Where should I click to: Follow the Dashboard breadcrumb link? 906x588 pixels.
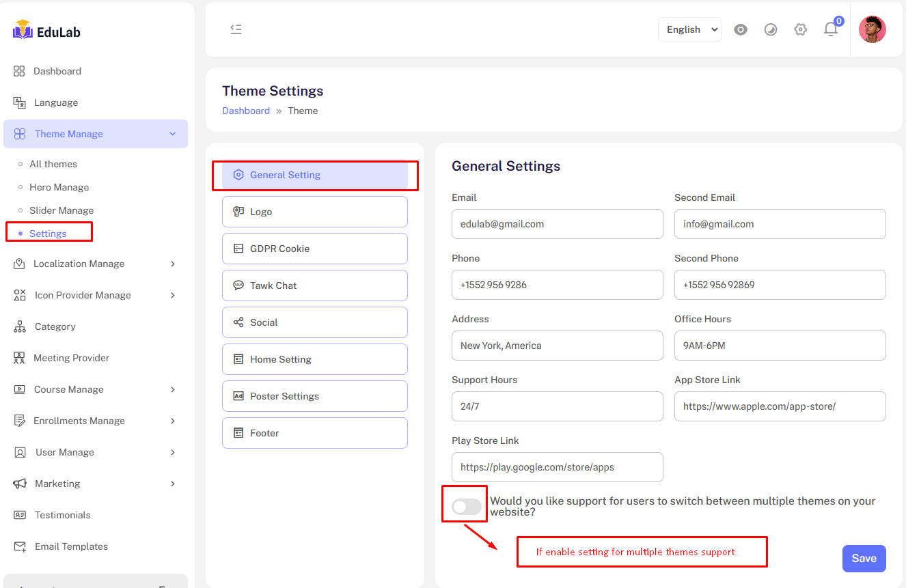click(246, 111)
